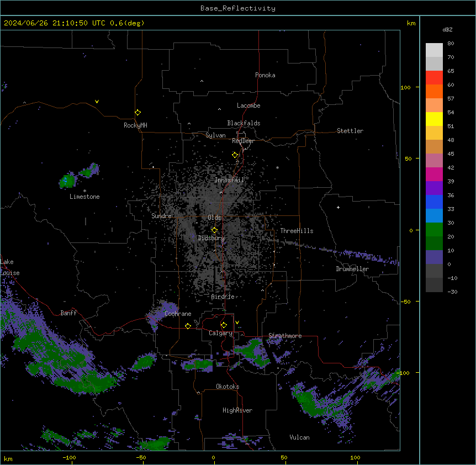Click the white asterisk marker east of Innisfail
Image resolution: width=476 pixels, height=465 pixels.
(x=277, y=168)
